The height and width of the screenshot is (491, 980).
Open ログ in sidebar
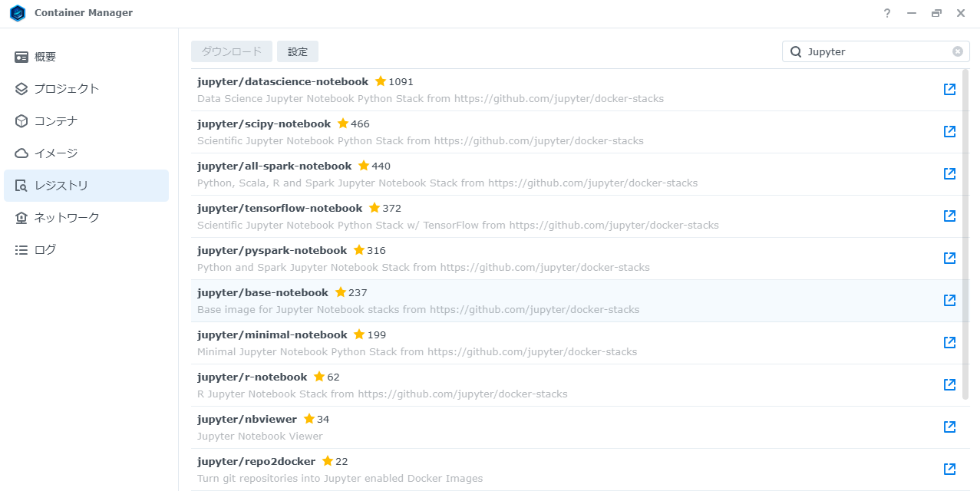86,250
